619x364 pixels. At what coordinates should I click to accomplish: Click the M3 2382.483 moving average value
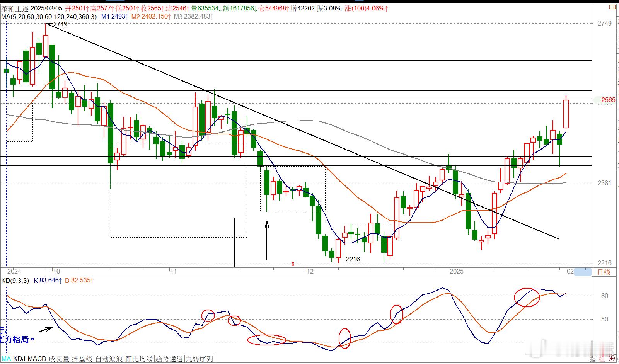[x=193, y=17]
